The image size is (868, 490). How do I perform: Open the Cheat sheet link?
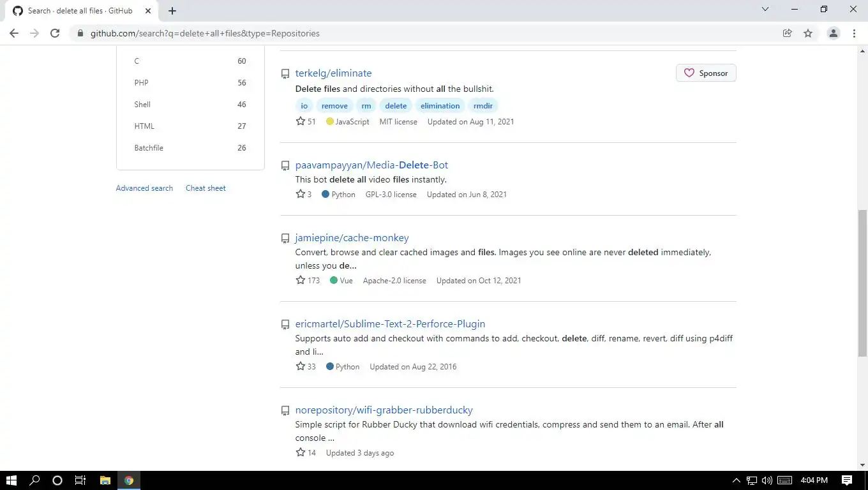pyautogui.click(x=206, y=188)
